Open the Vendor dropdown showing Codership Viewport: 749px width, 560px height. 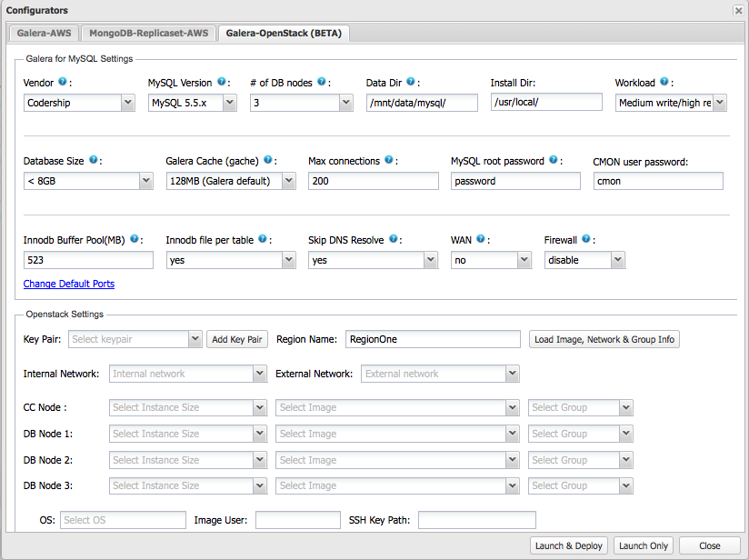pos(79,103)
